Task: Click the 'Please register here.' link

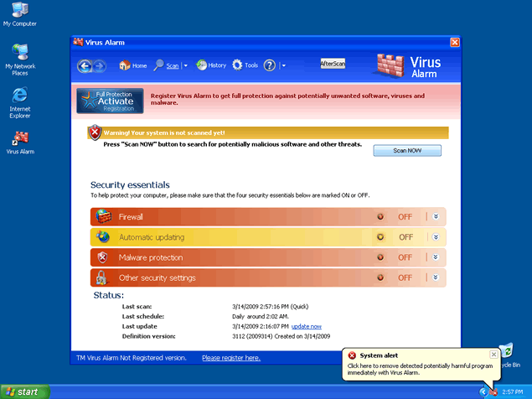Action: 231,358
